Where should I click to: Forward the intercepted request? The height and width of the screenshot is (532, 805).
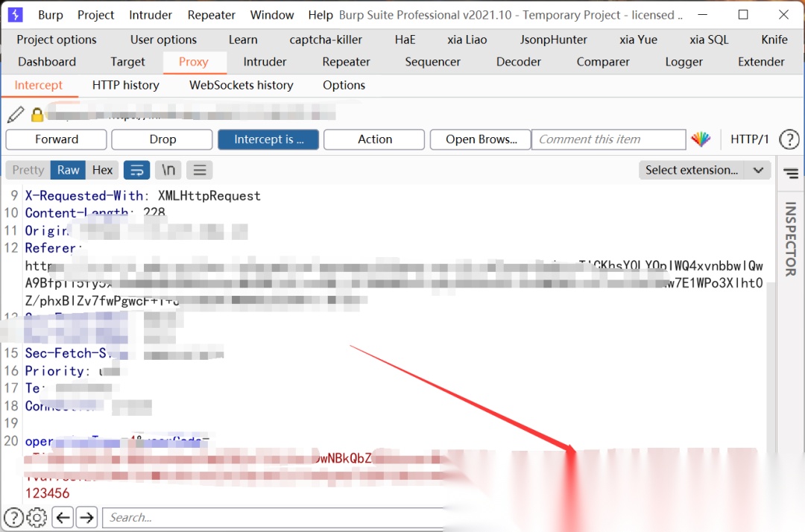[x=57, y=139]
